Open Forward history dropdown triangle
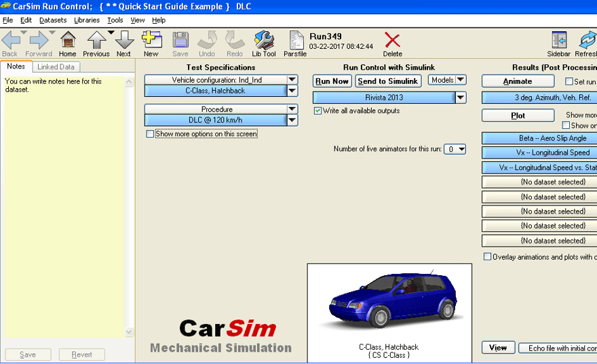This screenshot has height=364, width=597. (x=52, y=33)
